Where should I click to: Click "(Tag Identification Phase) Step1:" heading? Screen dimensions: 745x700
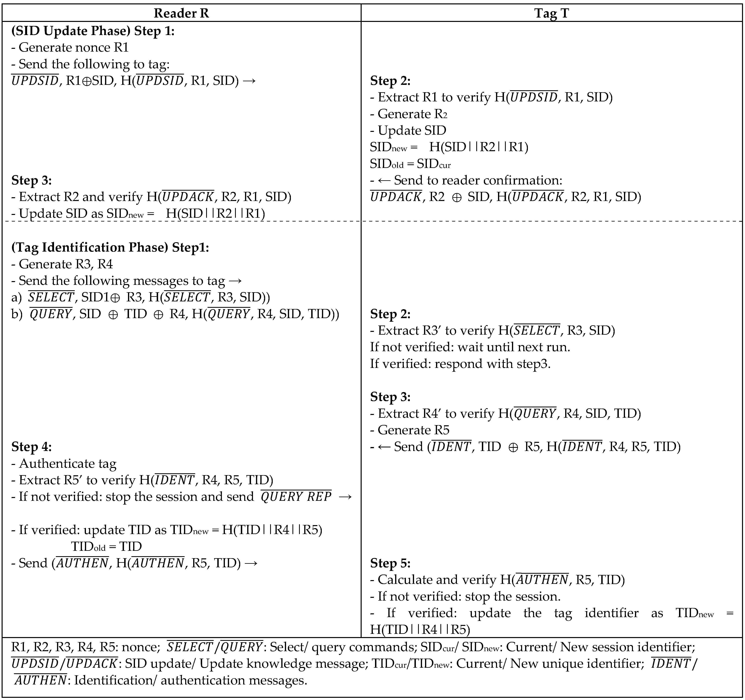tap(110, 247)
